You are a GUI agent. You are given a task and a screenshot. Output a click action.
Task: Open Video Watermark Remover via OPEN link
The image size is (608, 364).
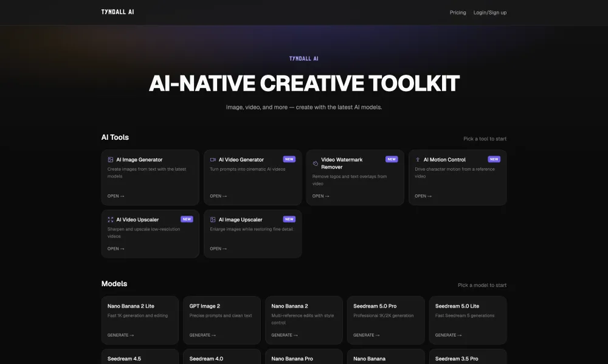(320, 196)
